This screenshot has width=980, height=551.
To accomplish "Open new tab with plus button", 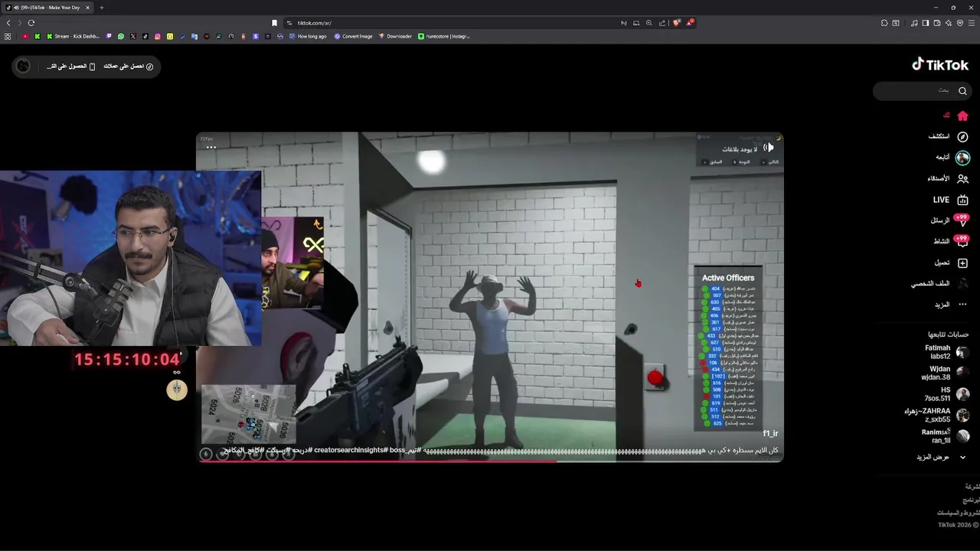I will click(x=101, y=8).
